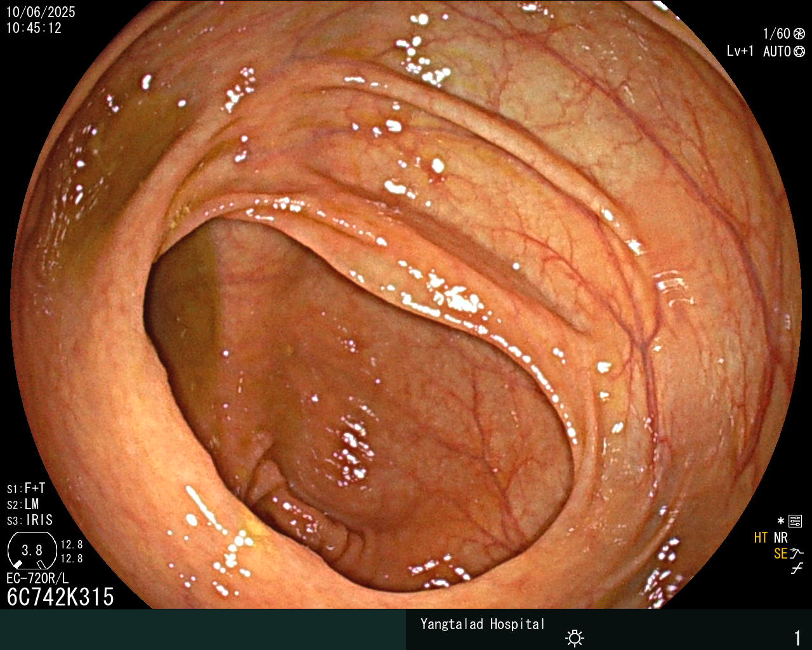Click the 1/60 shutter speed value
The width and height of the screenshot is (812, 650).
tap(776, 34)
